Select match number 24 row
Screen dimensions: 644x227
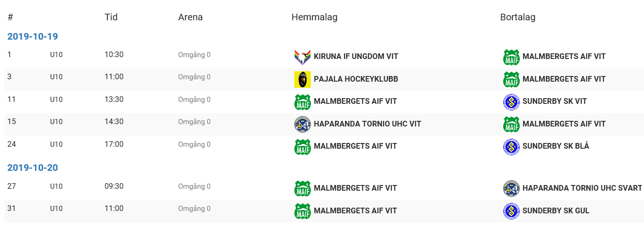(12, 144)
